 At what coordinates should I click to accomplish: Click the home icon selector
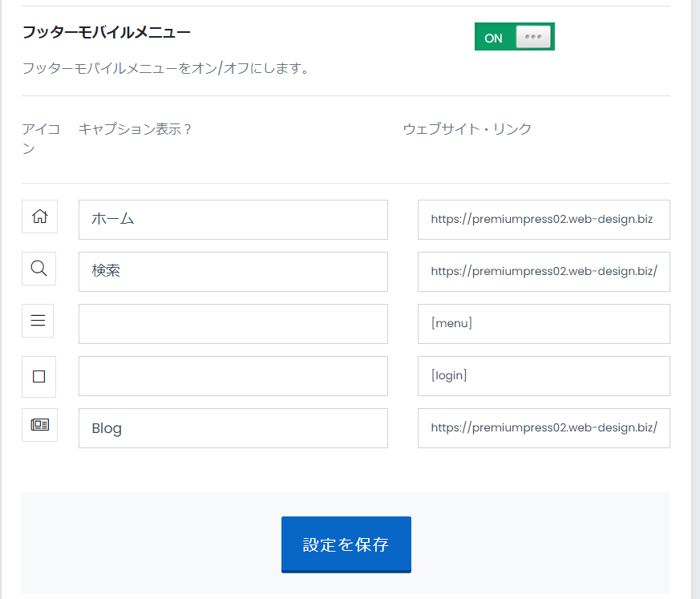pyautogui.click(x=40, y=217)
